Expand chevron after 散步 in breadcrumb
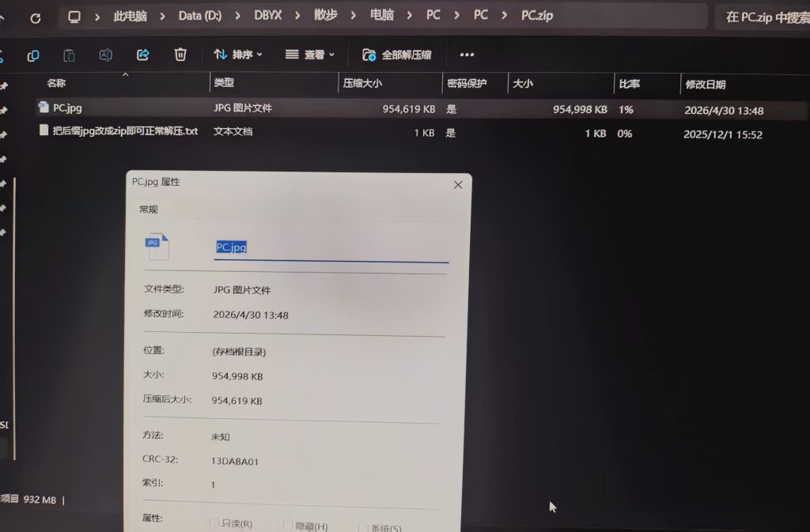Image resolution: width=810 pixels, height=532 pixels. (x=354, y=16)
